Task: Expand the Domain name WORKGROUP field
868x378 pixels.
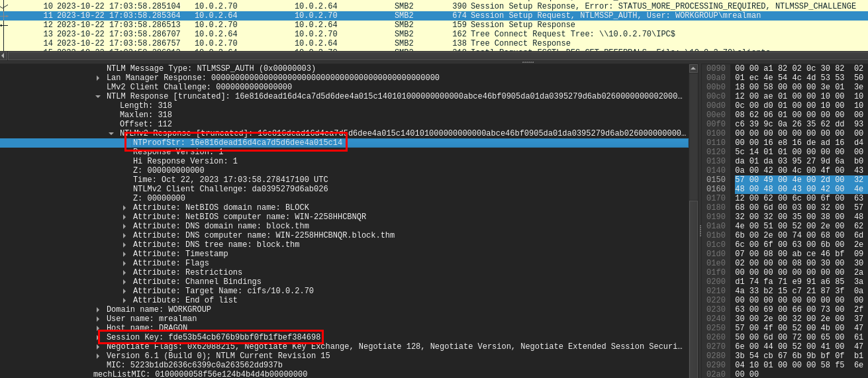Action: point(98,310)
